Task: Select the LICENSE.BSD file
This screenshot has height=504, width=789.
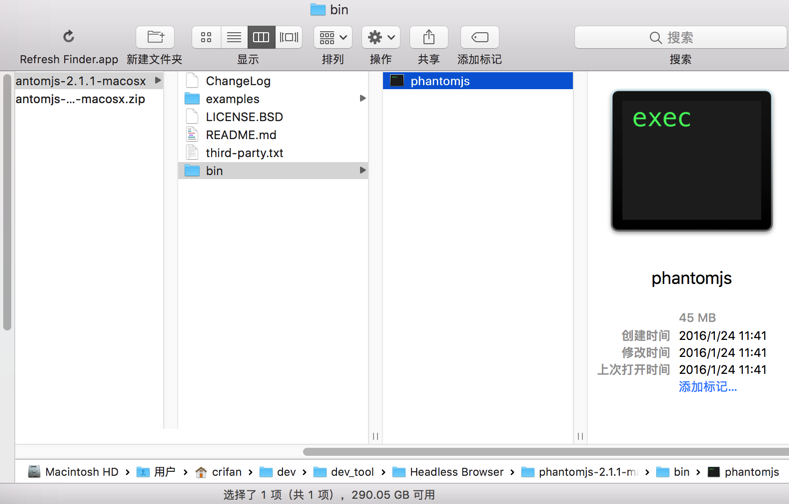Action: (x=273, y=117)
